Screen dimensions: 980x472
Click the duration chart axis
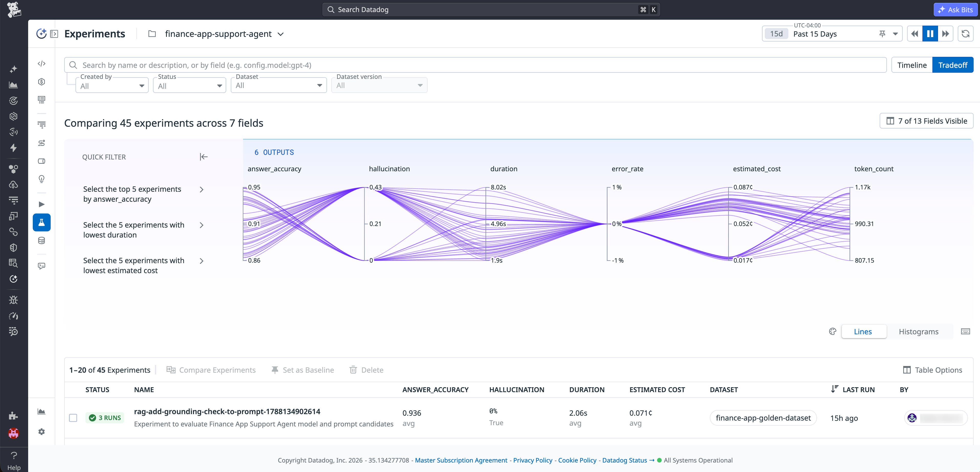pyautogui.click(x=486, y=224)
